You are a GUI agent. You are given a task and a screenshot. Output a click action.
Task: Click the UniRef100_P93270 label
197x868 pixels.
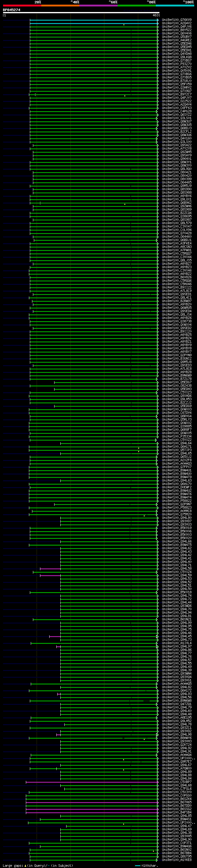(177, 64)
